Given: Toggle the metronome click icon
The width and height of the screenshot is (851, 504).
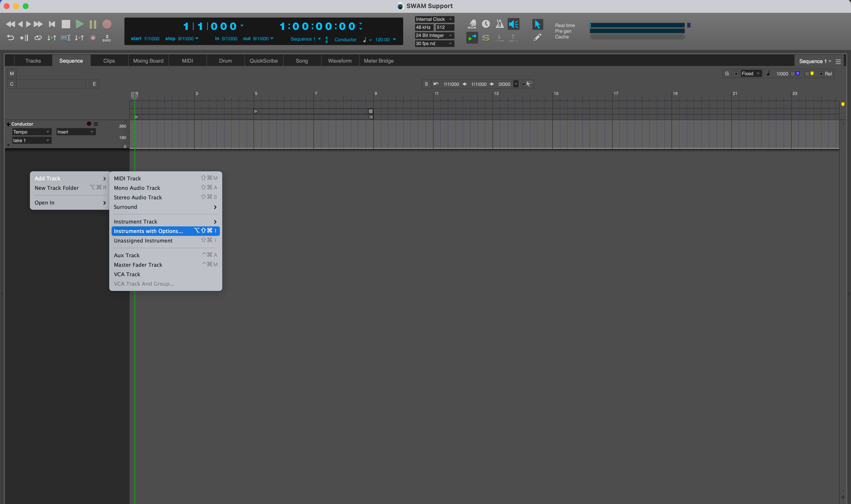Looking at the screenshot, I should (x=500, y=24).
